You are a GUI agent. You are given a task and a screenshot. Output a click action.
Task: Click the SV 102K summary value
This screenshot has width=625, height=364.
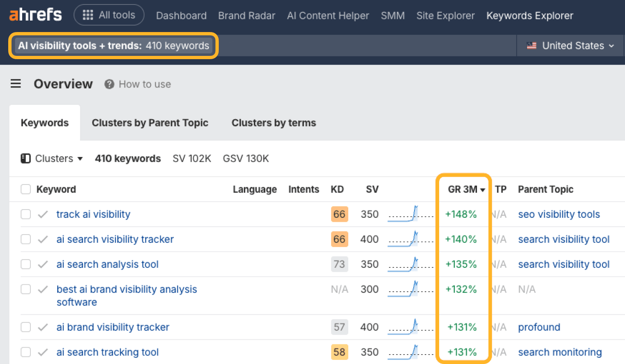tap(192, 159)
